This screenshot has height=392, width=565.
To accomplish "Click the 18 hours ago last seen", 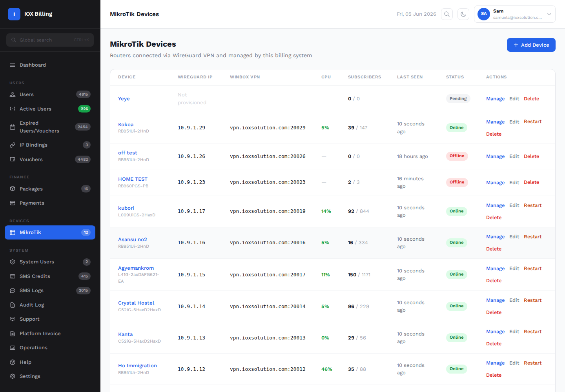I will coord(412,156).
